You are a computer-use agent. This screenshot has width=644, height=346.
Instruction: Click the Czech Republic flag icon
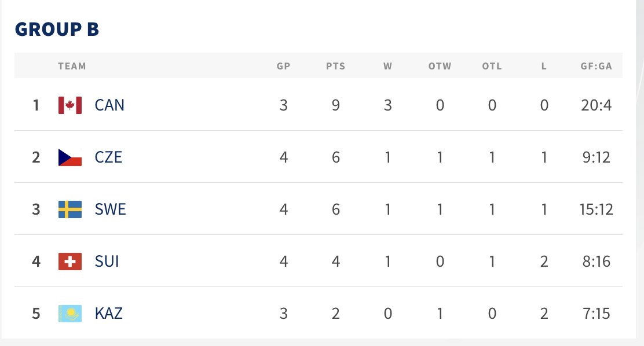[x=70, y=157]
